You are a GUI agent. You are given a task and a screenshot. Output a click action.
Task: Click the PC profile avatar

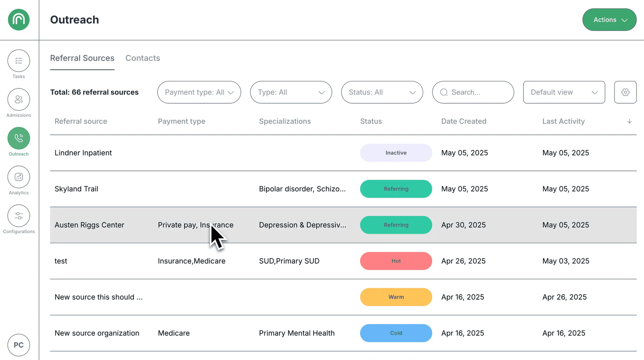click(18, 345)
